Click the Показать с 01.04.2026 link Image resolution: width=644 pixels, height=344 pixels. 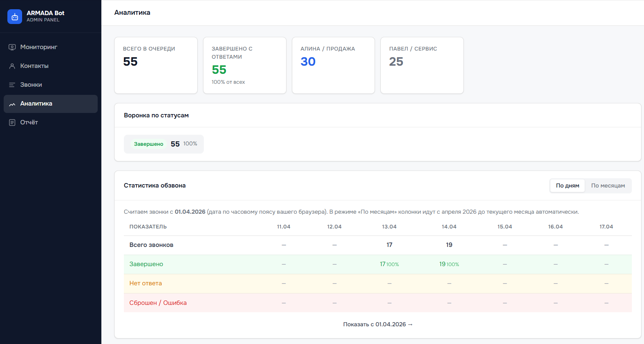click(x=378, y=324)
